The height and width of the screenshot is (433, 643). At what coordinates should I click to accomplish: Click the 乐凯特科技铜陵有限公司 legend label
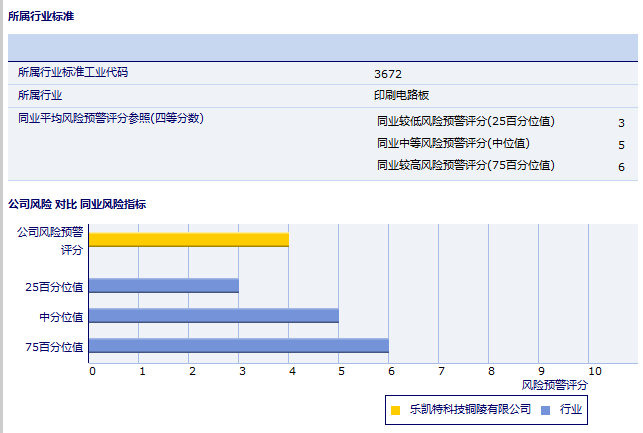pos(469,410)
